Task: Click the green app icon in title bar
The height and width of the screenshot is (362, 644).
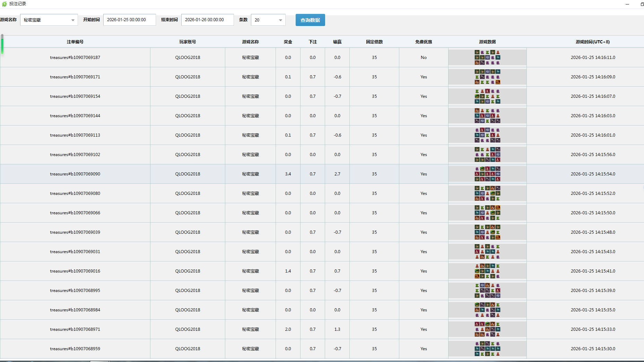Action: 5,4
